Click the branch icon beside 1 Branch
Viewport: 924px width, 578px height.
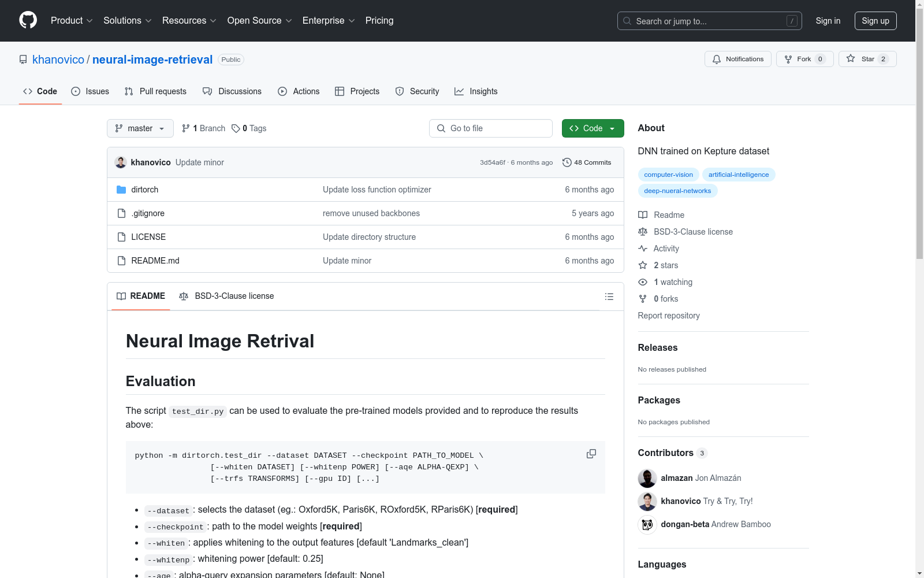click(186, 128)
